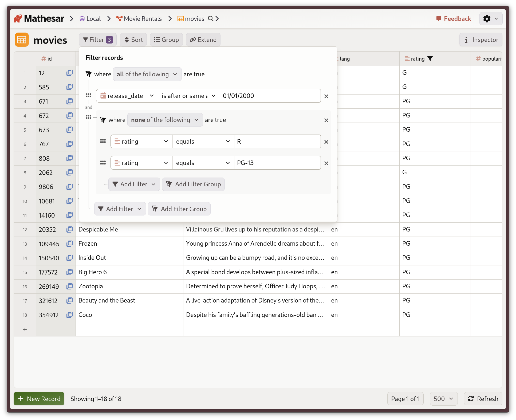Open the Sort options
516x420 pixels.
point(133,40)
